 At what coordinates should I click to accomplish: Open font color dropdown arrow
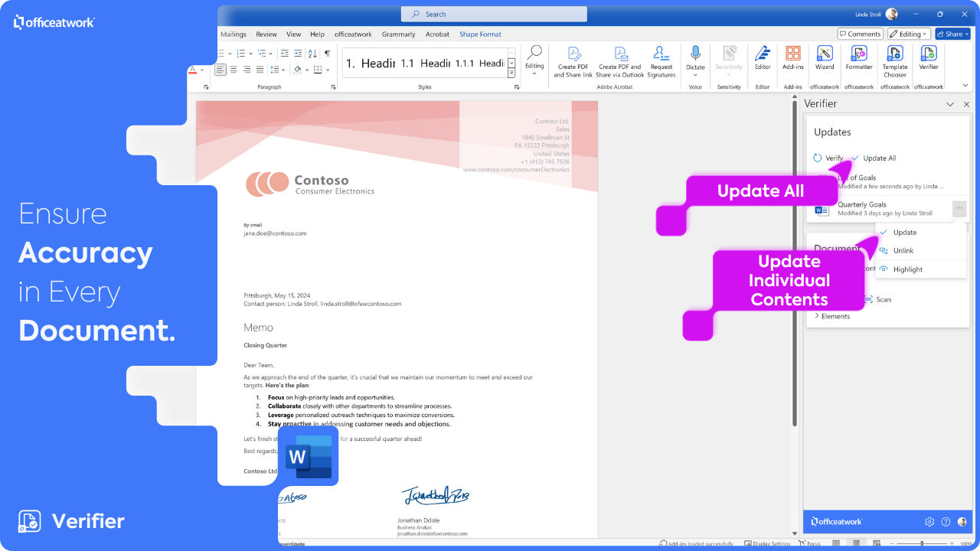click(201, 70)
